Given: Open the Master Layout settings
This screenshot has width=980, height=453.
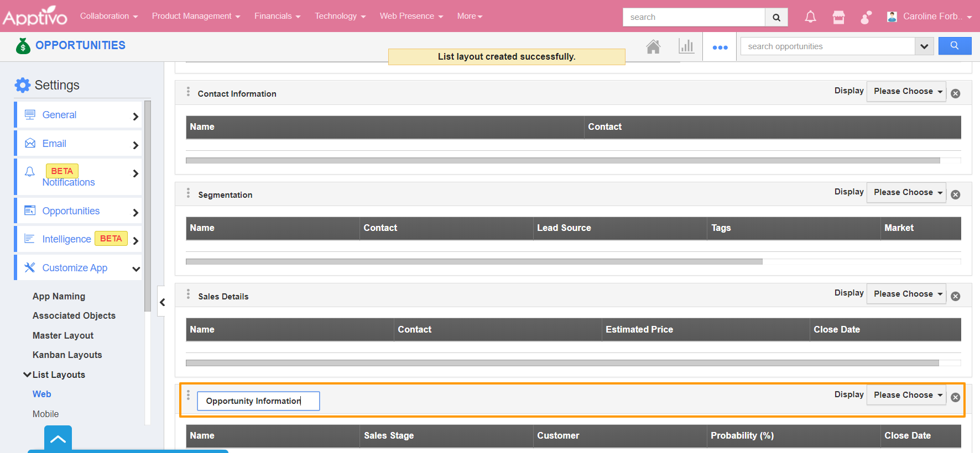Looking at the screenshot, I should click(63, 335).
